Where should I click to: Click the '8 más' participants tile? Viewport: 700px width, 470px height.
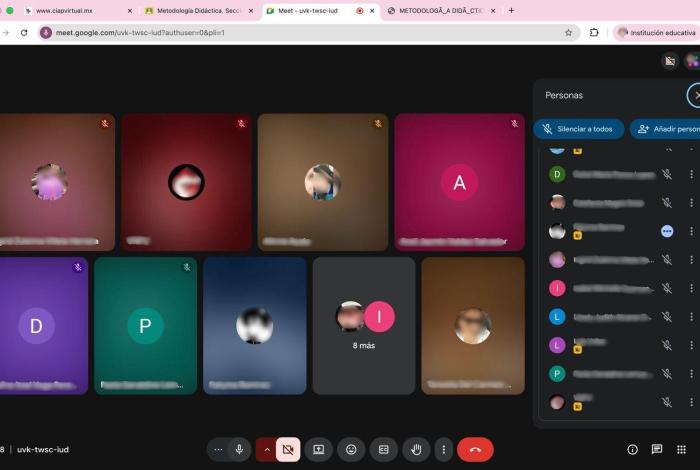tap(363, 323)
